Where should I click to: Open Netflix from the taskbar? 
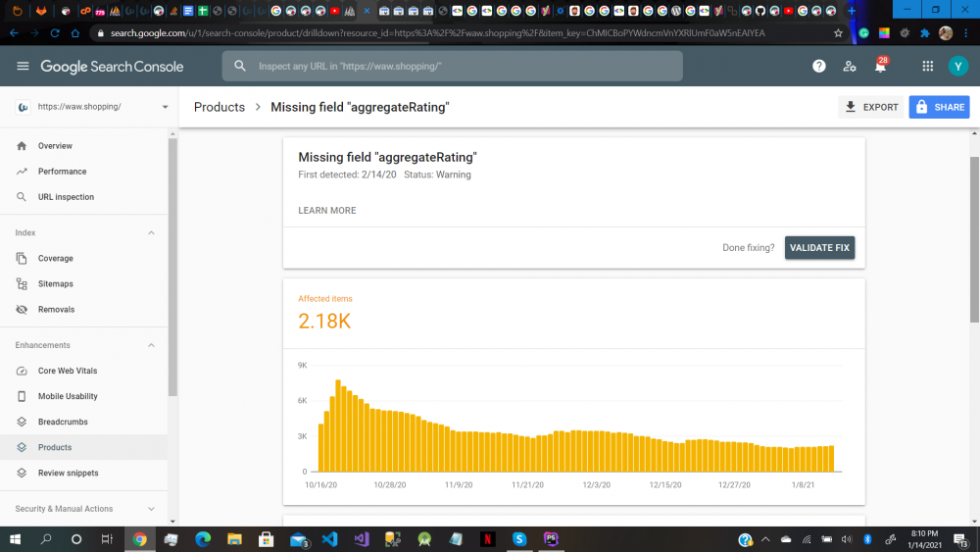tap(487, 539)
